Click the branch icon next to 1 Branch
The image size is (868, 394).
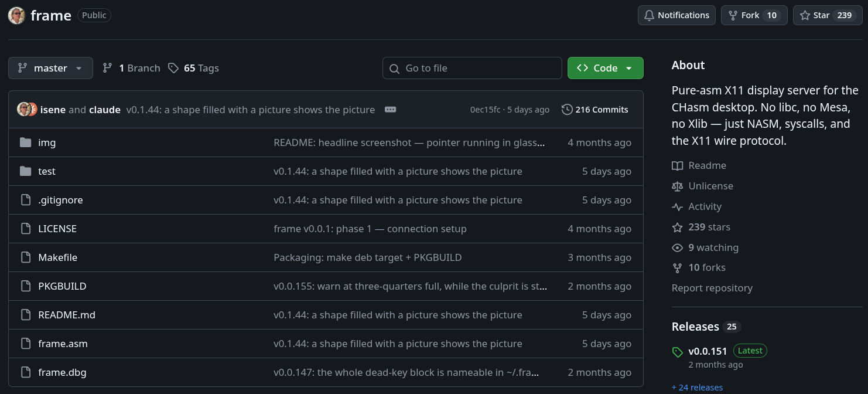point(107,68)
